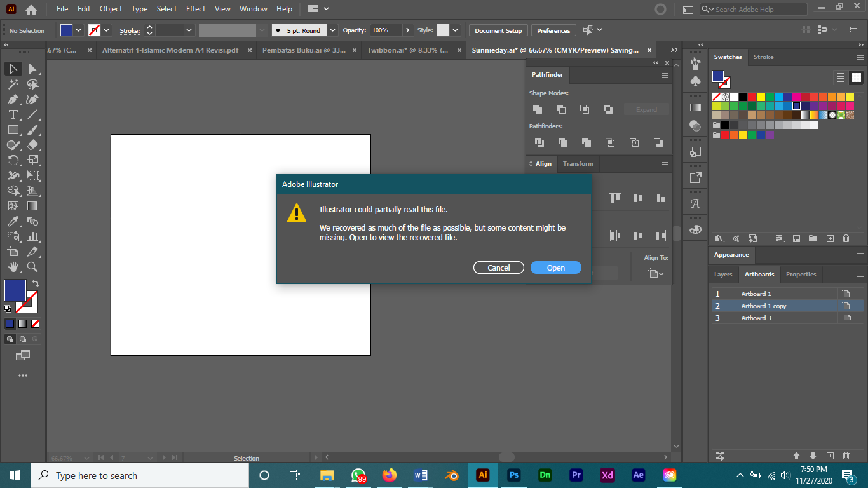Select the Type tool
868x488 pixels.
(x=13, y=114)
